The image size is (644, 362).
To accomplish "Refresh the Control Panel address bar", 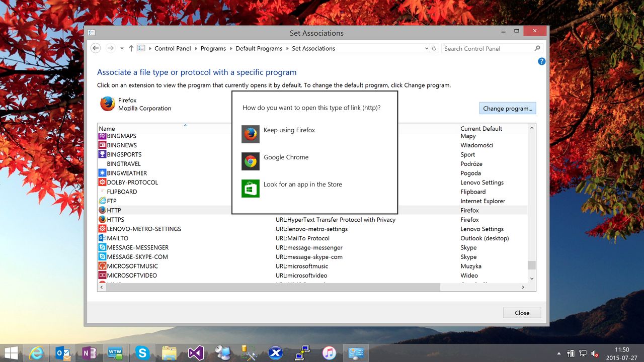I will (434, 49).
